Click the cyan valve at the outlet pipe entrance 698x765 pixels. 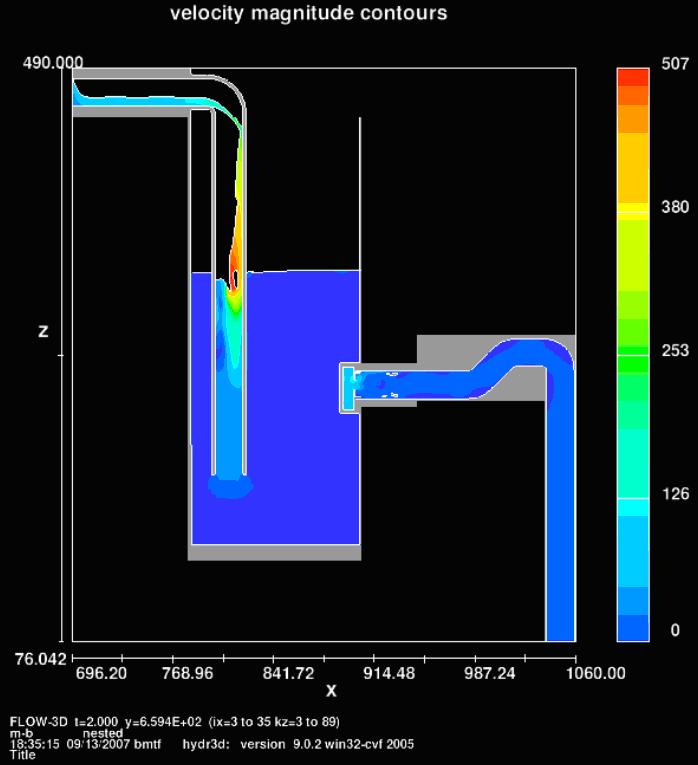point(348,388)
